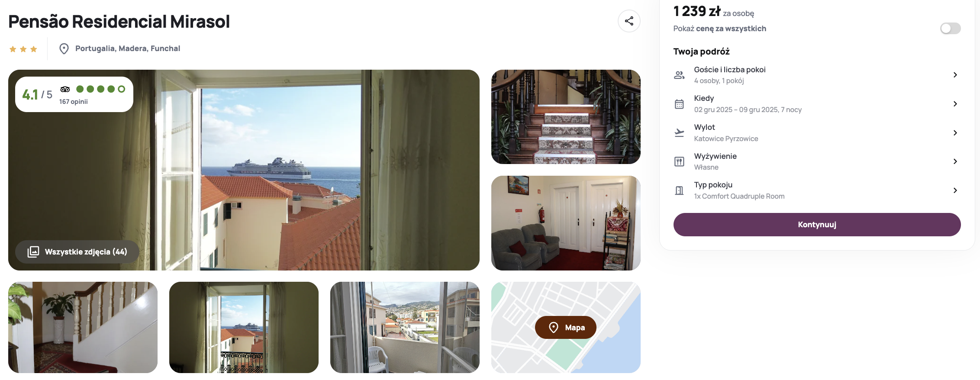Click the airplane departure icon next to Wylot

click(679, 132)
